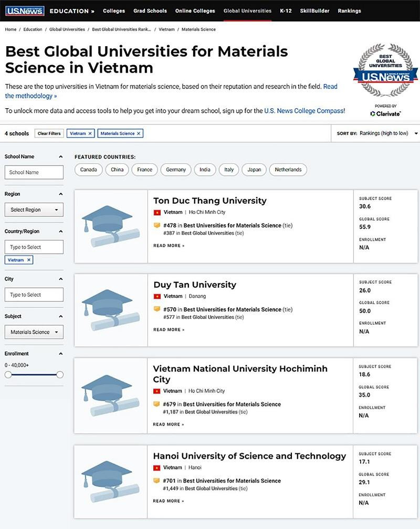The height and width of the screenshot is (529, 420).
Task: Click the U.S. News logo
Action: (x=25, y=11)
